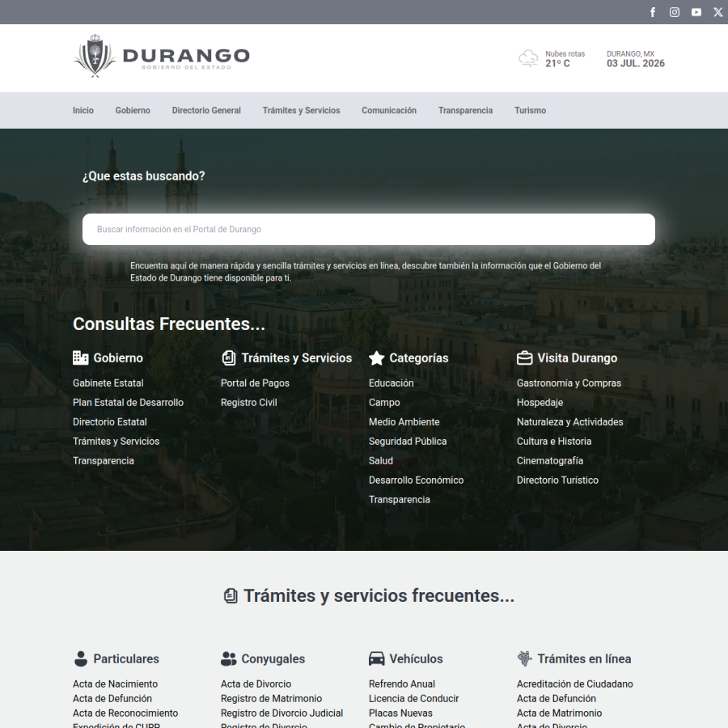The image size is (728, 728).
Task: Open the Placas Nuevas link
Action: click(x=400, y=713)
